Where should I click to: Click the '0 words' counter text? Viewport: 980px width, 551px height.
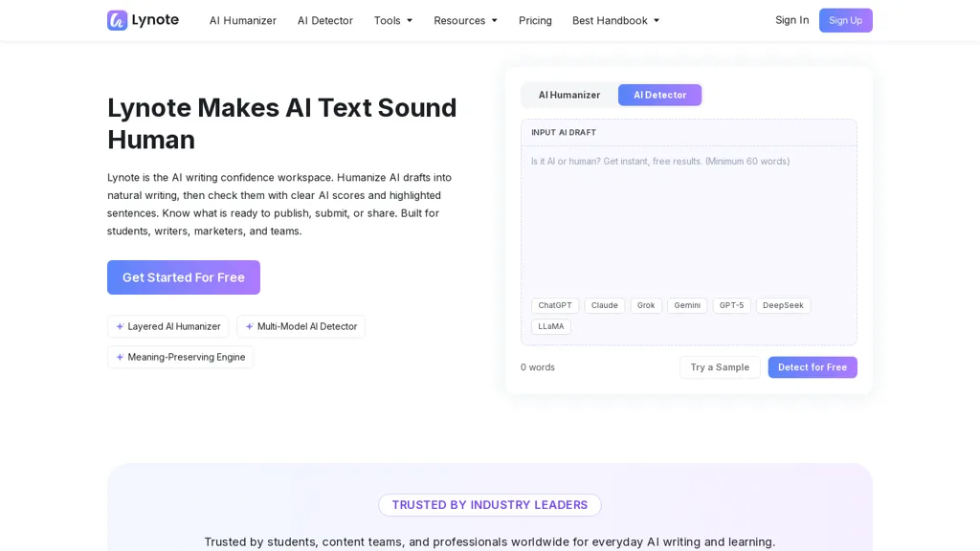[x=538, y=367]
